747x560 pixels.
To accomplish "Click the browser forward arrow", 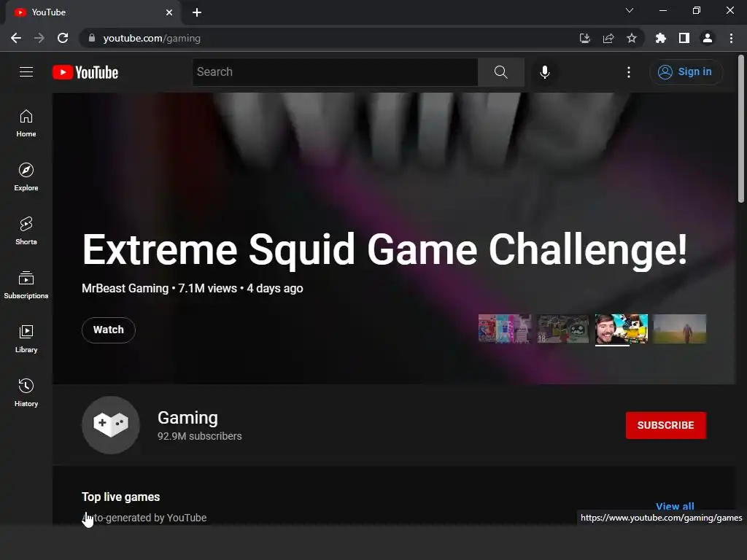I will [39, 38].
